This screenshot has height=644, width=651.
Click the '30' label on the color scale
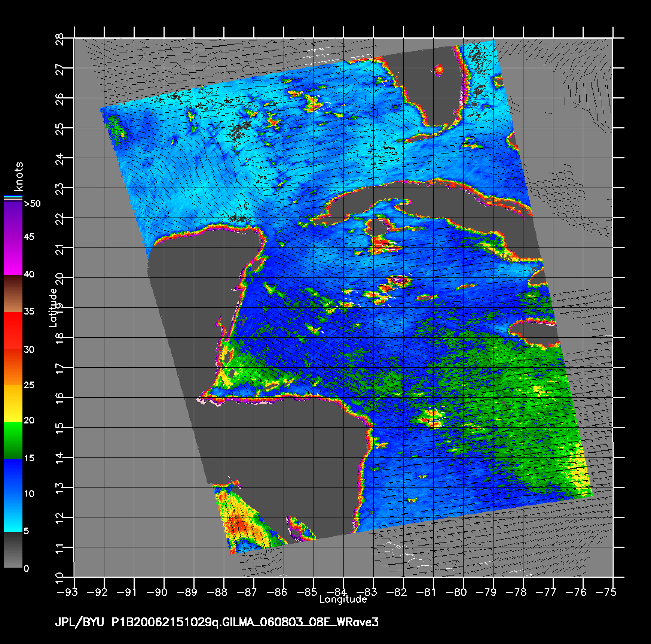[x=29, y=350]
